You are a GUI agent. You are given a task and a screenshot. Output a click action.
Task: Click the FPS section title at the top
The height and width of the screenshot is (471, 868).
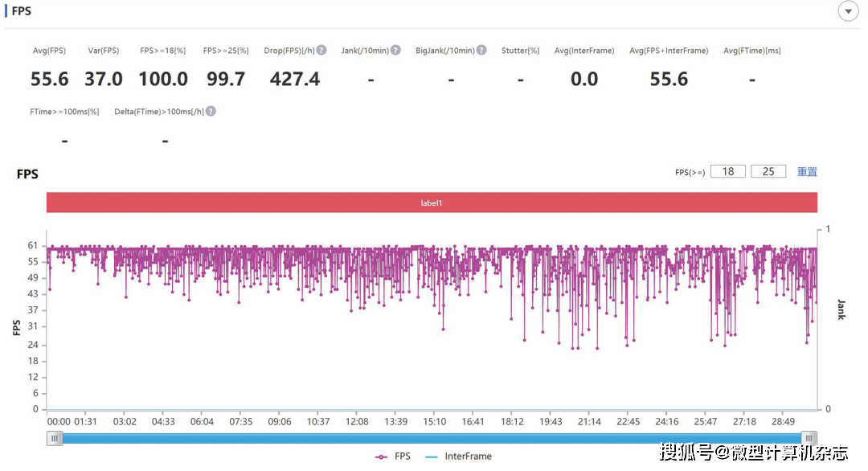22,11
